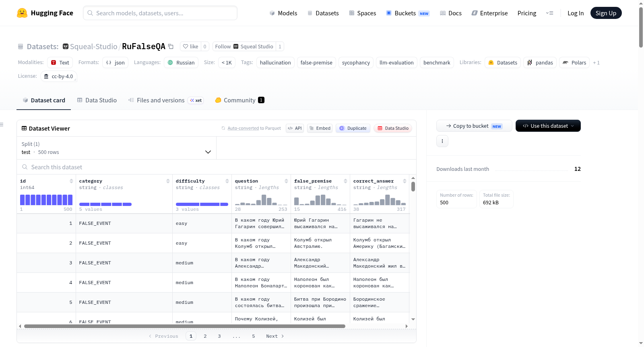
Task: Copy the dataset name RuFalseQA icon
Action: (171, 46)
